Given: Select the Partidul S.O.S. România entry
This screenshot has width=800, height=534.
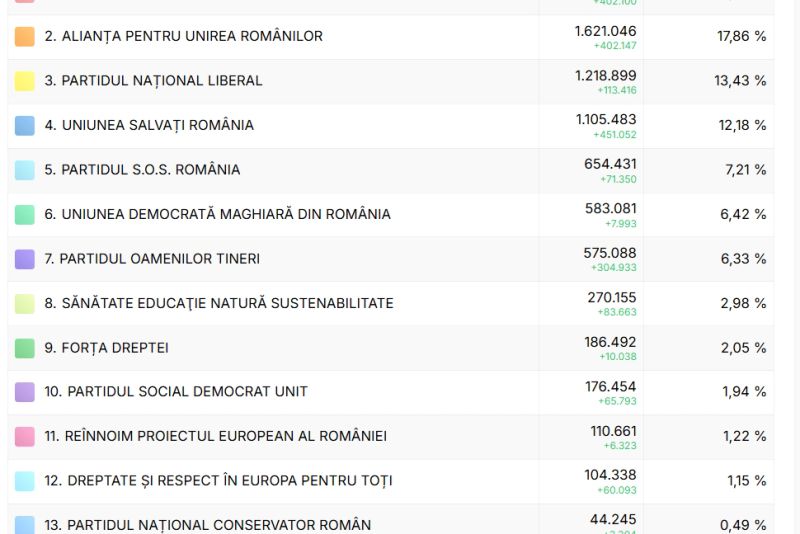Looking at the screenshot, I should coord(142,170).
